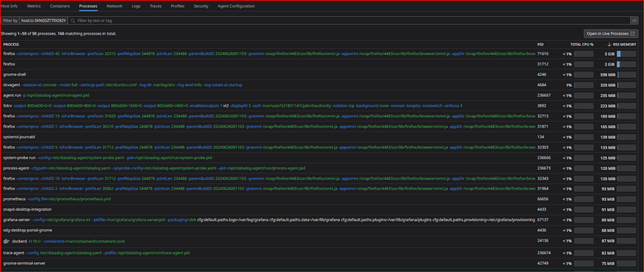Click the sort arrow beside RSS MEMORY
The image size is (644, 272).
[609, 45]
